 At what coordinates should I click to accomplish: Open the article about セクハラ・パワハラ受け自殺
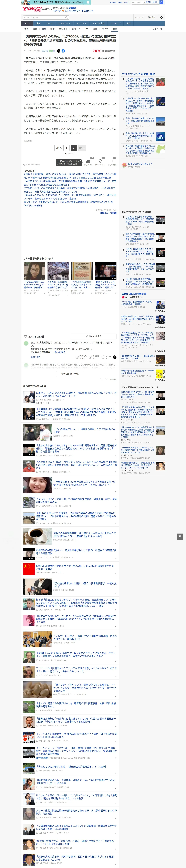click(x=76, y=500)
